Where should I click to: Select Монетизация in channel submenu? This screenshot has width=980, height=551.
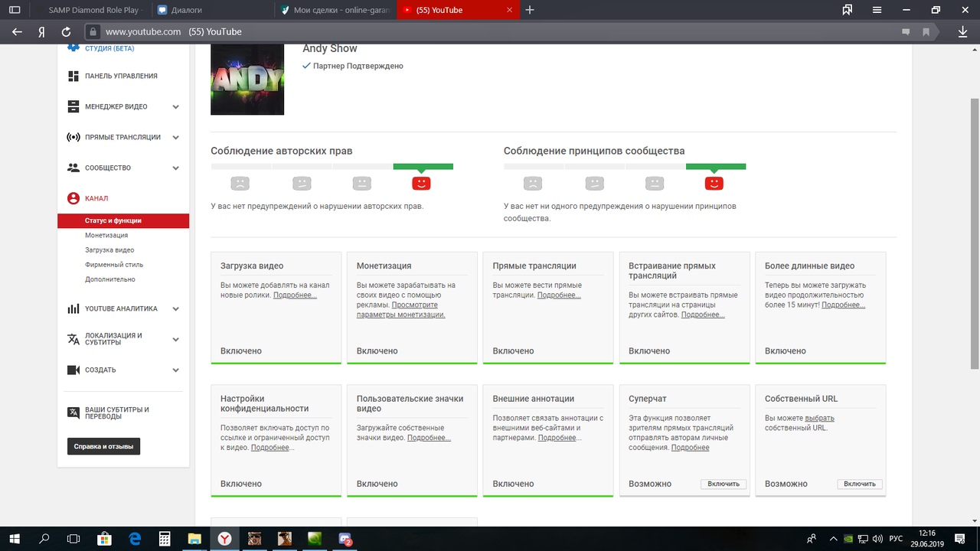coord(106,236)
